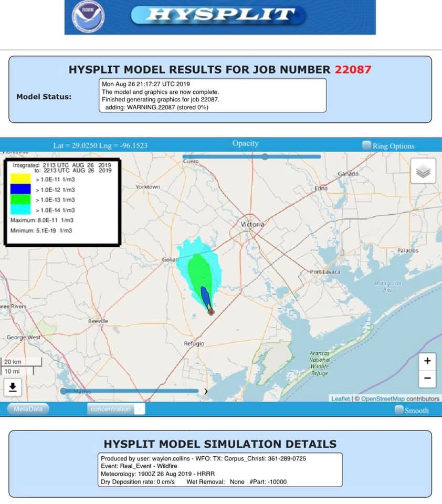Click the MetaData button
442x504 pixels.
(x=28, y=409)
